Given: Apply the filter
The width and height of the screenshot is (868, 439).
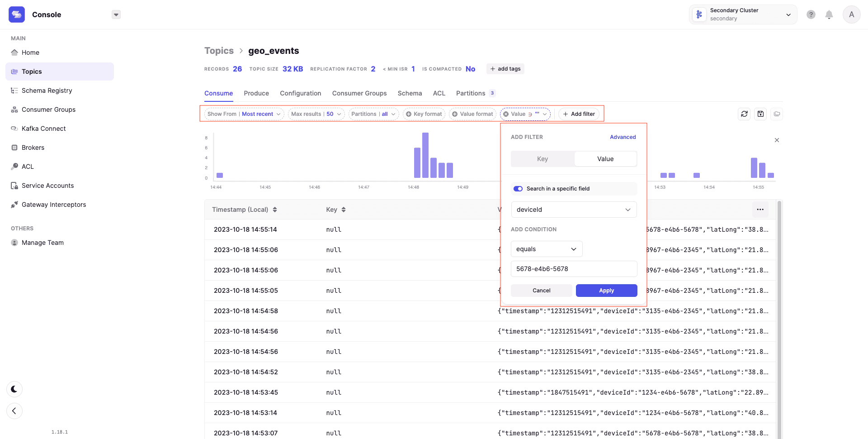Looking at the screenshot, I should click(x=606, y=291).
